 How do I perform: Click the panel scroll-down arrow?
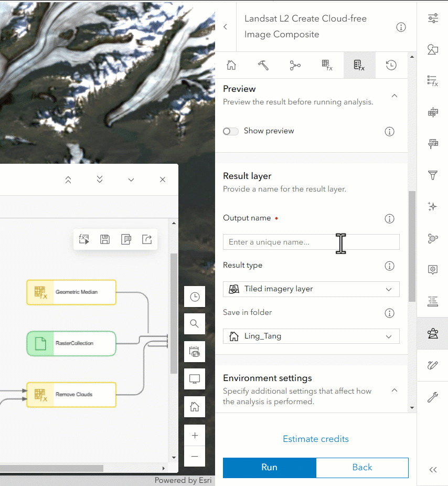pyautogui.click(x=412, y=408)
